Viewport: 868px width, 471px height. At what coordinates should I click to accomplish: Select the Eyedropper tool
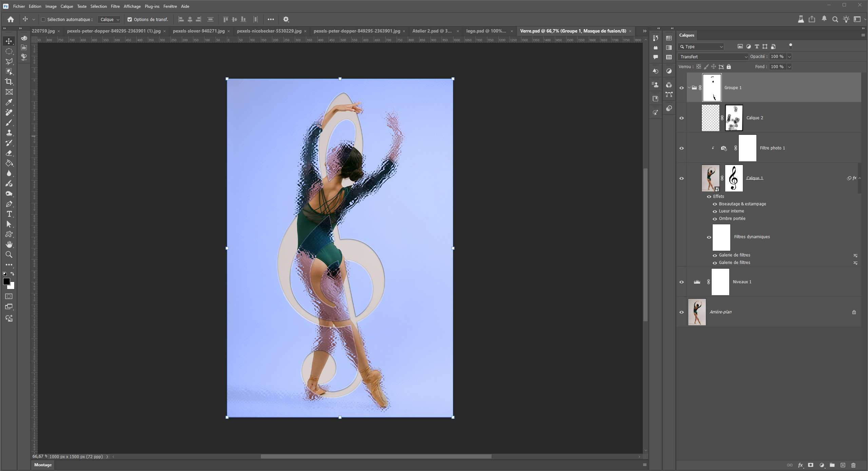(9, 102)
